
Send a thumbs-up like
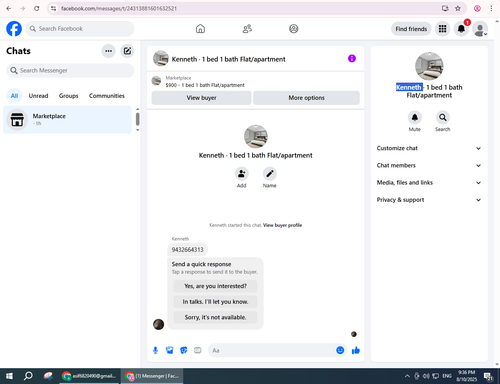pyautogui.click(x=356, y=350)
